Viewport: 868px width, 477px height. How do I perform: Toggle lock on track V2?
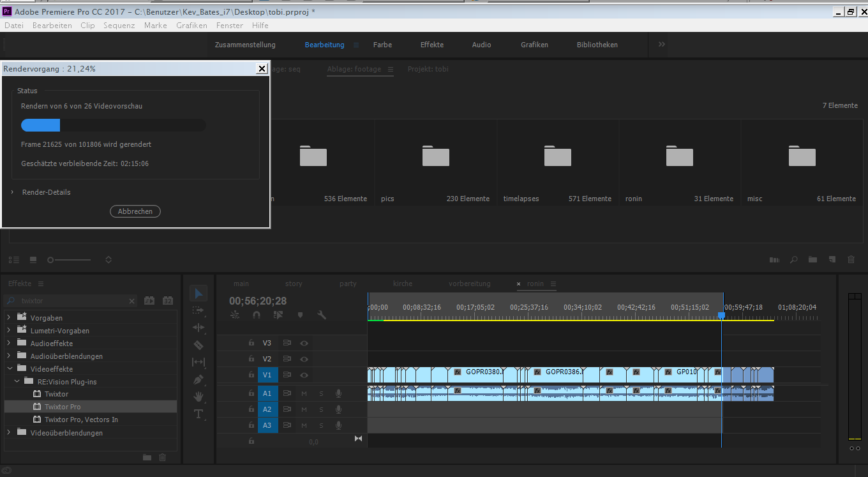pyautogui.click(x=251, y=359)
